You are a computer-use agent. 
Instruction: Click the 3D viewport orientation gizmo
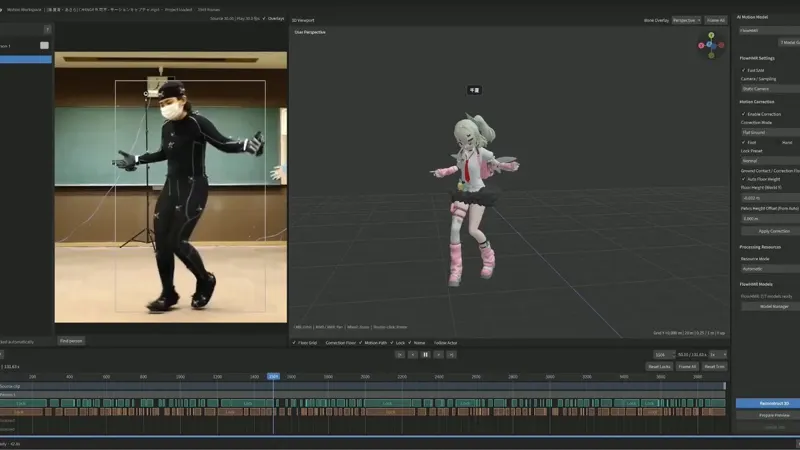pyautogui.click(x=711, y=45)
